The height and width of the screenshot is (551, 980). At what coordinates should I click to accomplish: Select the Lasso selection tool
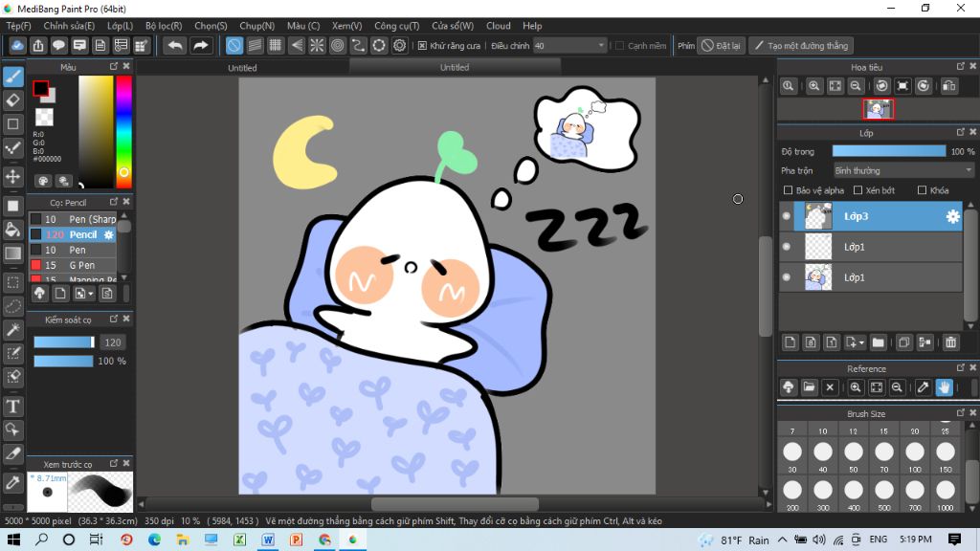(x=13, y=306)
